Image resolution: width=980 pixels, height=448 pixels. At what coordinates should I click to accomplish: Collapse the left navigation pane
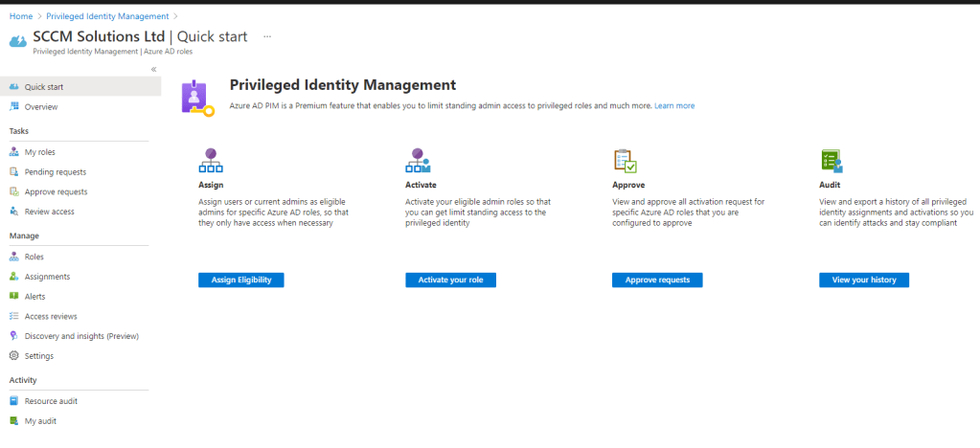154,70
